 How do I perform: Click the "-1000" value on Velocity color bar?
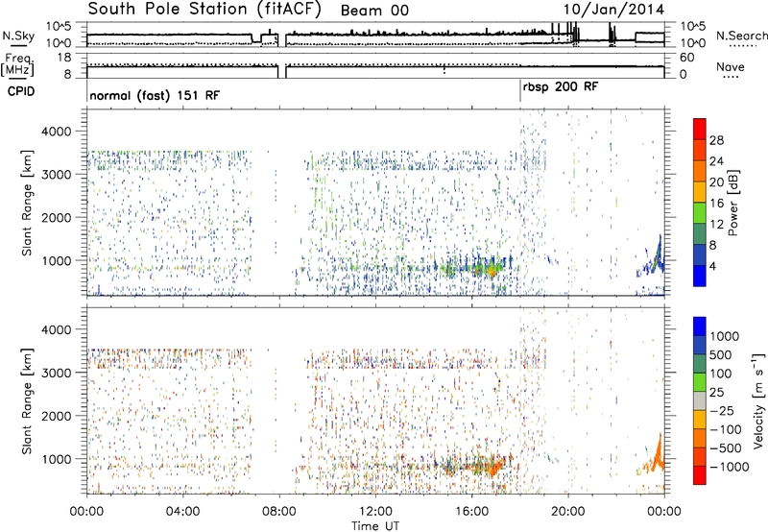coord(730,467)
